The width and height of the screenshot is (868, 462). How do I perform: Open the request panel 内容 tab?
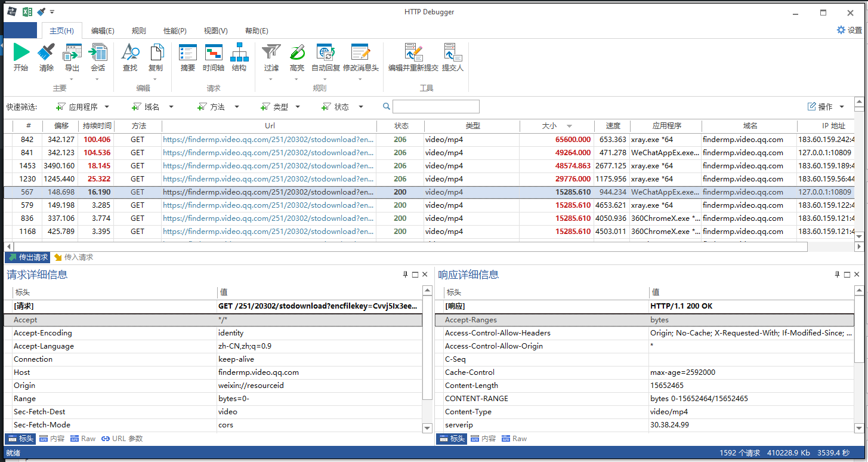pos(51,439)
